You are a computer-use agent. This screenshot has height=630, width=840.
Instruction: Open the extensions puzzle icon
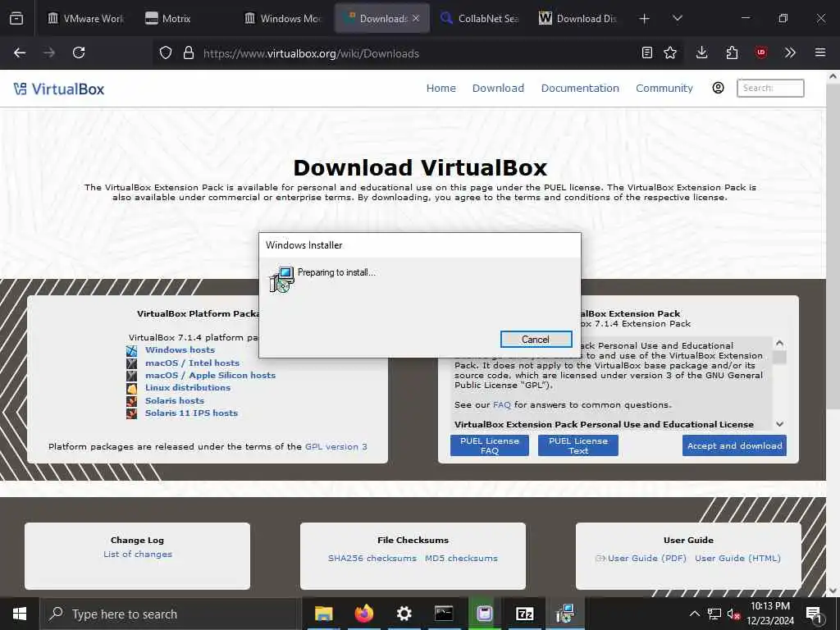732,52
